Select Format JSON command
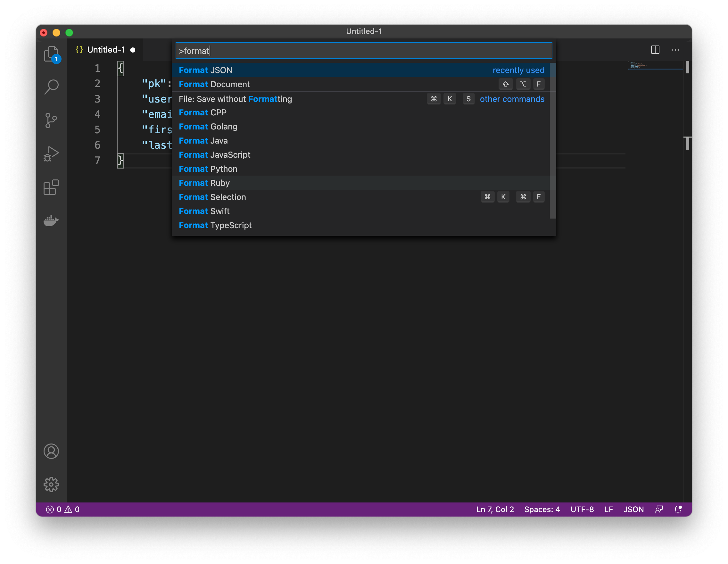Image resolution: width=728 pixels, height=564 pixels. coord(205,70)
